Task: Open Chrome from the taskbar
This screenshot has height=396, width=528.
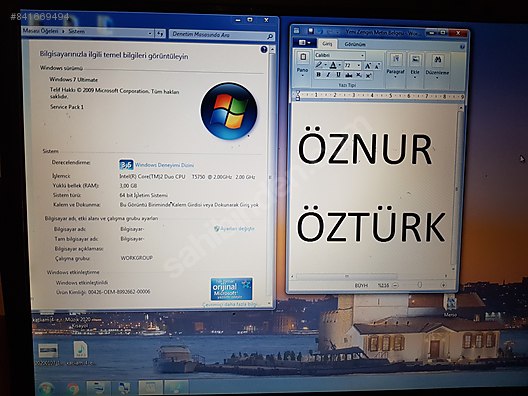Action: coord(72,389)
